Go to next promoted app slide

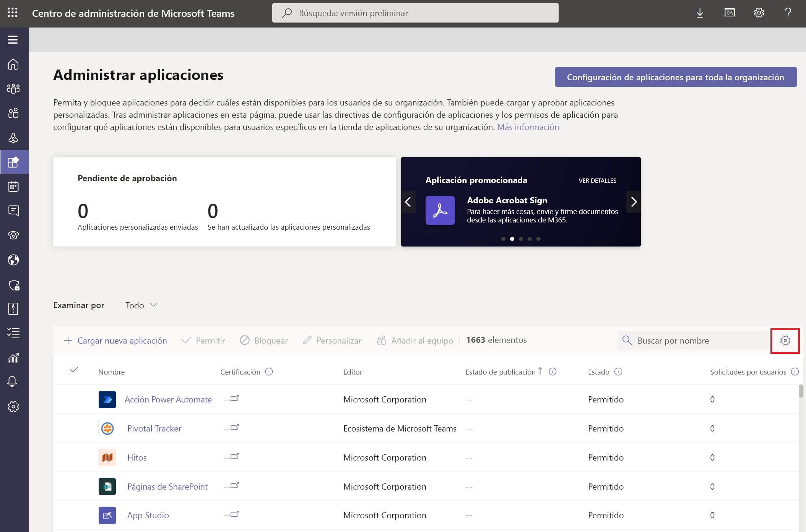pos(634,202)
